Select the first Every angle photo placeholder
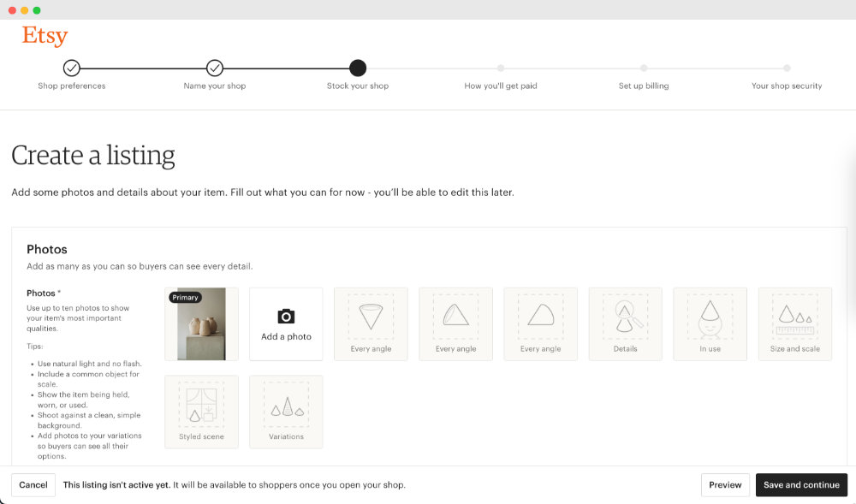 (370, 323)
